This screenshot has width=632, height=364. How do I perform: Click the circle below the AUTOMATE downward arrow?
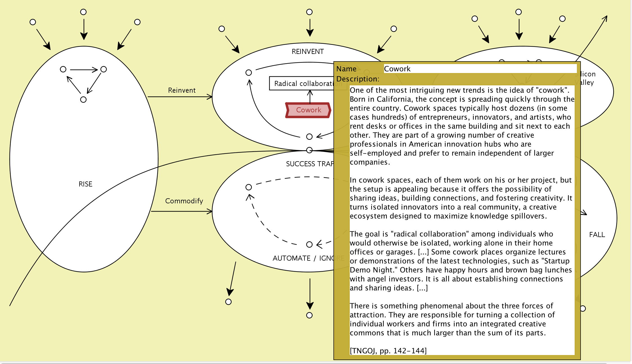pyautogui.click(x=309, y=315)
